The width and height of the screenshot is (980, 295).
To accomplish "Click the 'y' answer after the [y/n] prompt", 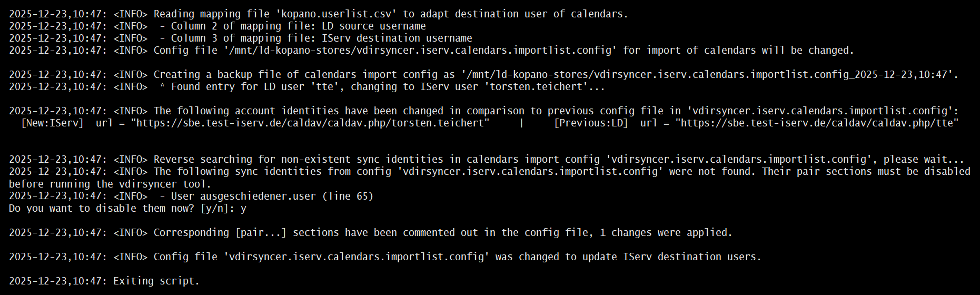I will pos(243,209).
